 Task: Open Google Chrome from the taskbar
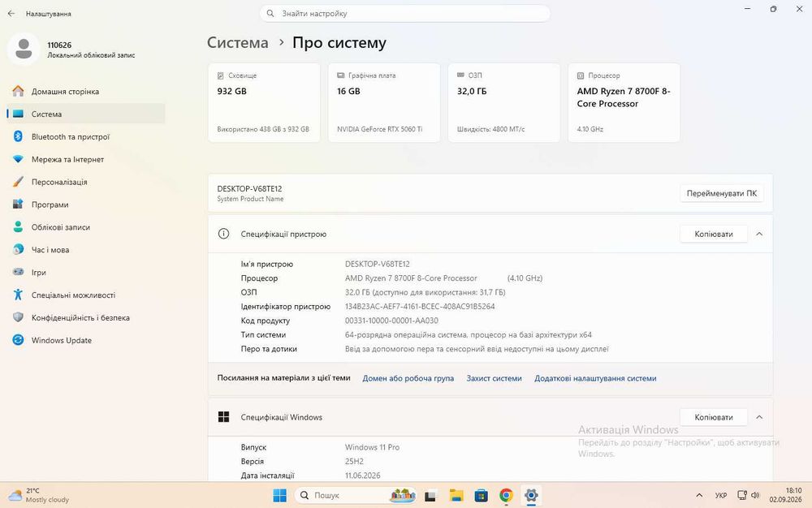(506, 496)
